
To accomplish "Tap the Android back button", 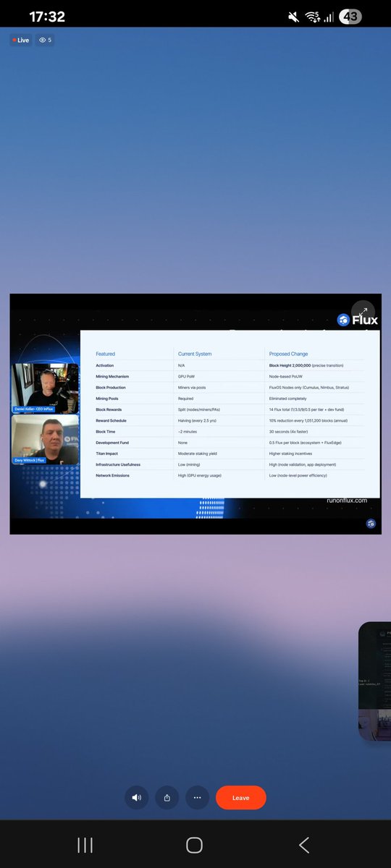I will 304,845.
